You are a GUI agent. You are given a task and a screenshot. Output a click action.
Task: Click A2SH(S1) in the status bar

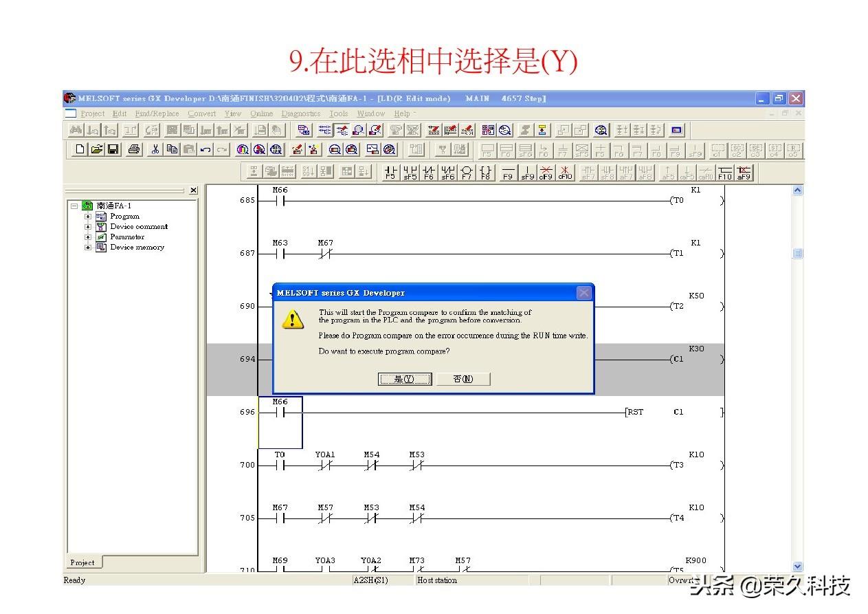pos(370,580)
